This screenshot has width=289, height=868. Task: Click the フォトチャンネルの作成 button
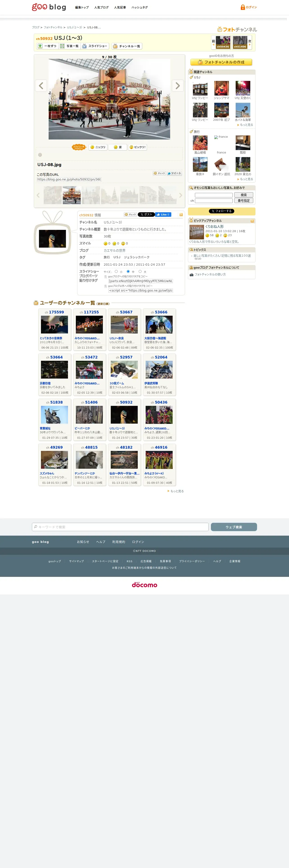221,62
